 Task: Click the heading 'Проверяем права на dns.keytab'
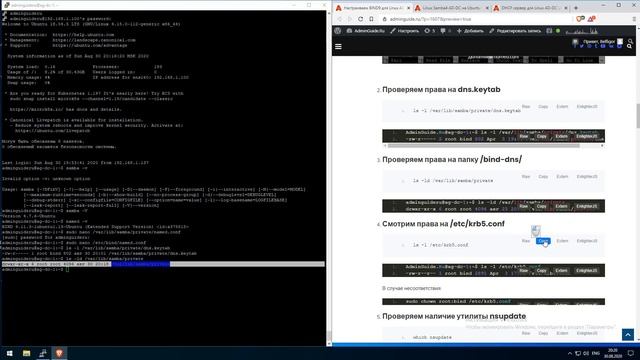441,89
